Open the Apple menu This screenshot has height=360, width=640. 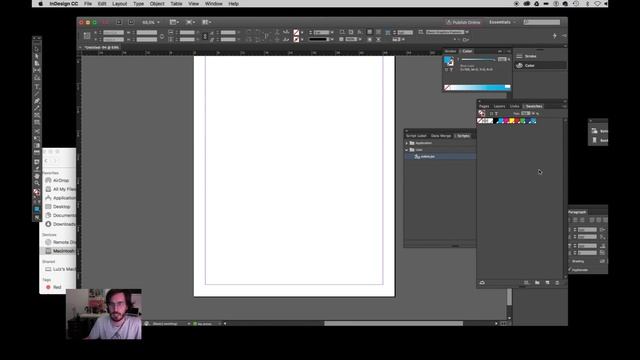click(x=40, y=4)
